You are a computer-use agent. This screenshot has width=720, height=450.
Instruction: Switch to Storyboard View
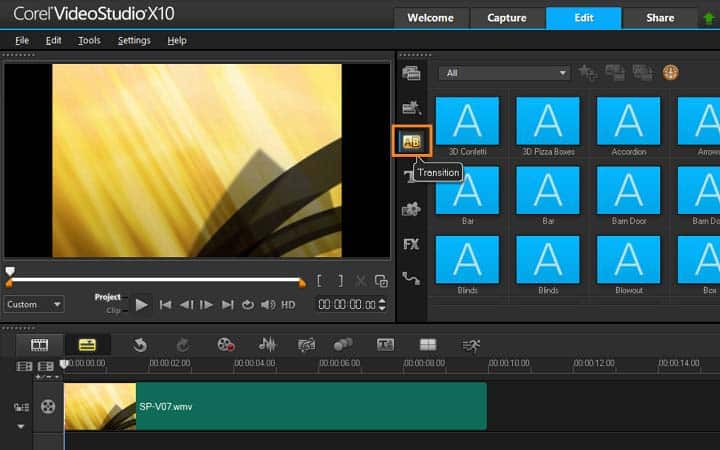40,345
